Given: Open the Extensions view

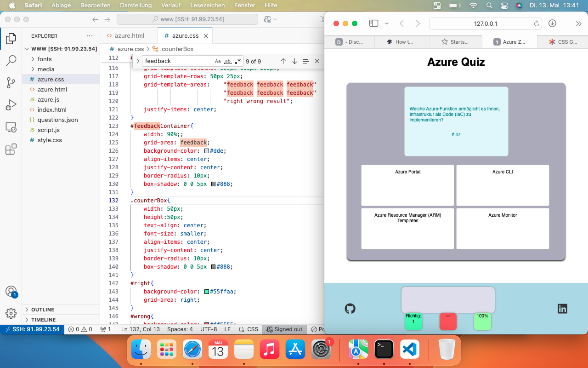Looking at the screenshot, I should point(11,149).
